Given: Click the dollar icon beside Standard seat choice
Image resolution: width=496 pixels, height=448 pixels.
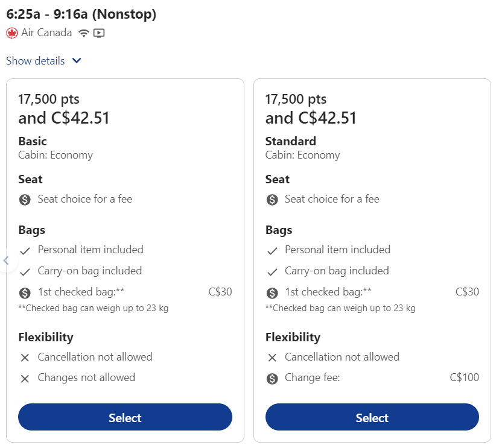Looking at the screenshot, I should (272, 200).
